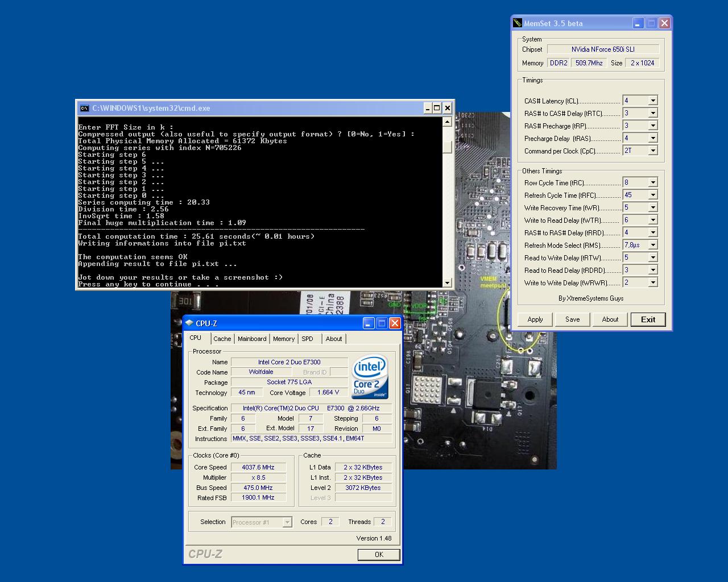Minimize the MemSet window
728x582 pixels.
(x=638, y=23)
